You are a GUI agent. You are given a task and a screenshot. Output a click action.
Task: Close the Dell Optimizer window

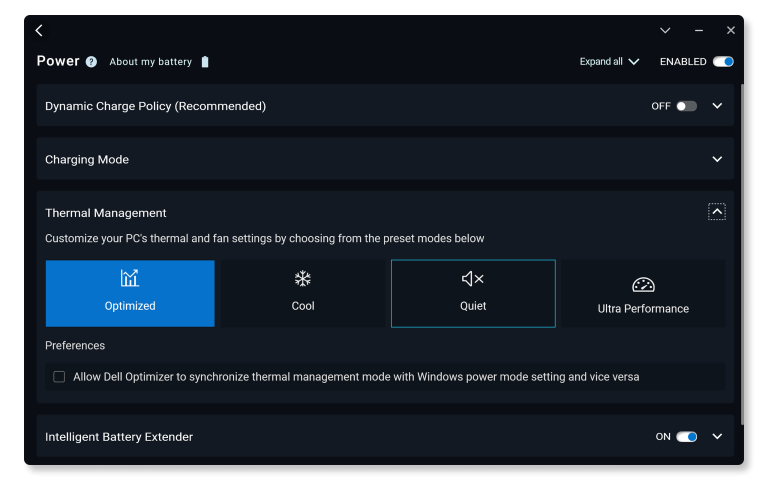(x=731, y=30)
